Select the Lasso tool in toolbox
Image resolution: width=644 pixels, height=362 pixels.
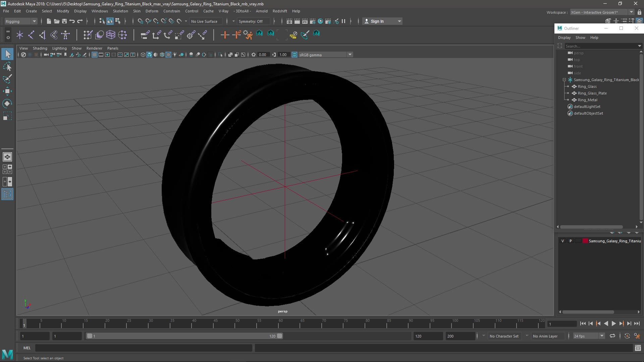click(x=7, y=67)
